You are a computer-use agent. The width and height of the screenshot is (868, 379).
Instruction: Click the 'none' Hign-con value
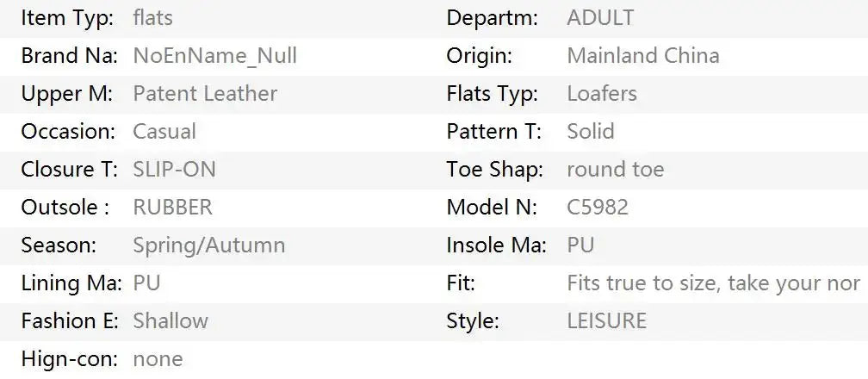pyautogui.click(x=158, y=359)
